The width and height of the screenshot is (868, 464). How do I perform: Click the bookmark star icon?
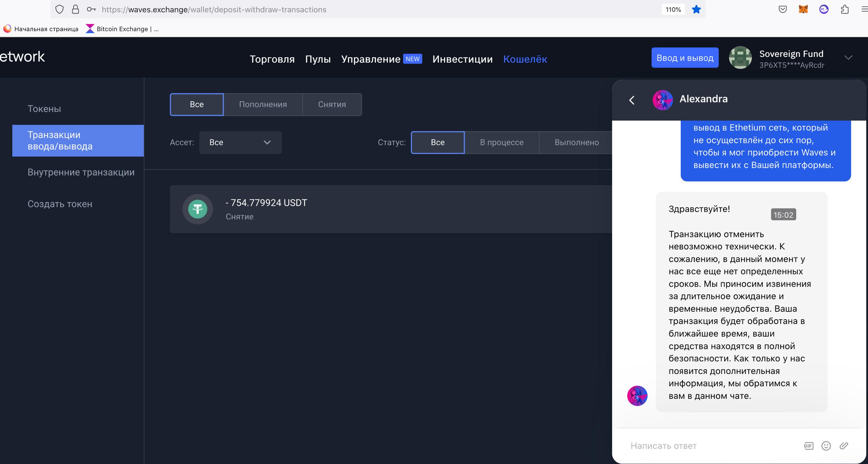click(x=696, y=9)
